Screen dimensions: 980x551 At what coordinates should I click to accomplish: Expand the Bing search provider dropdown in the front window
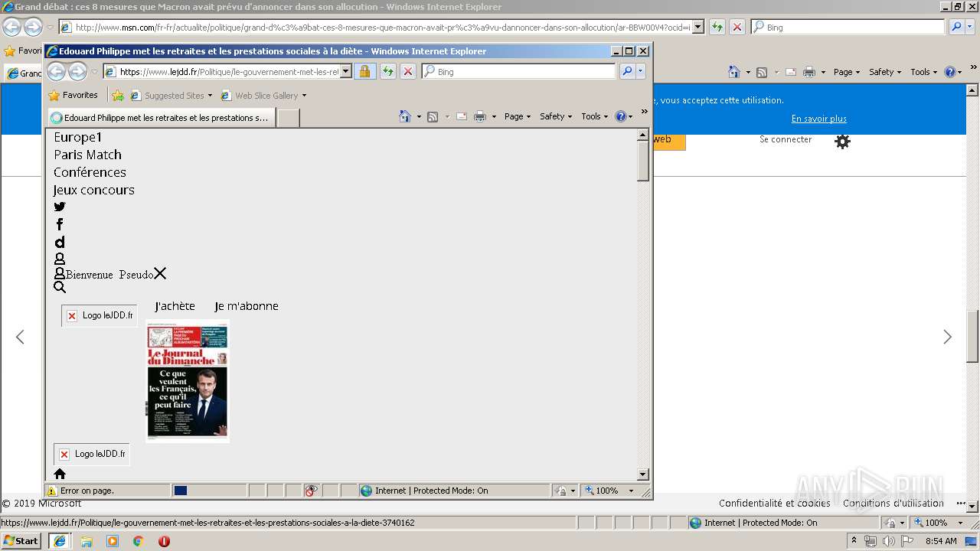(641, 71)
